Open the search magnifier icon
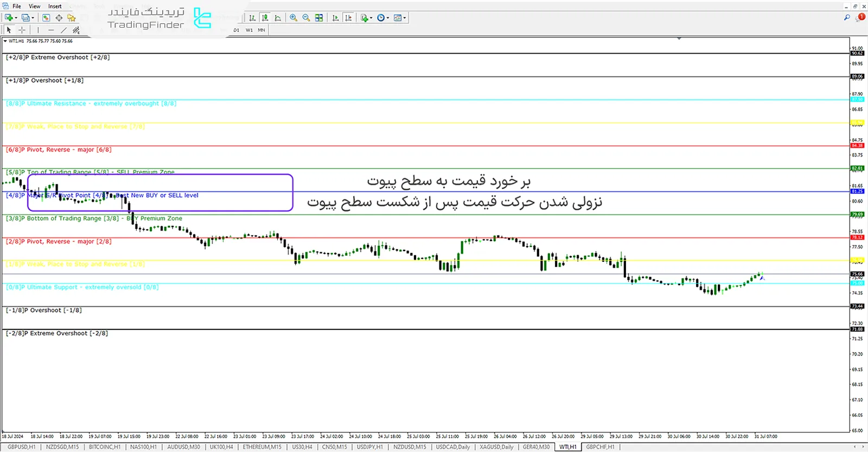Viewport: 868px width, 452px height. point(847,18)
